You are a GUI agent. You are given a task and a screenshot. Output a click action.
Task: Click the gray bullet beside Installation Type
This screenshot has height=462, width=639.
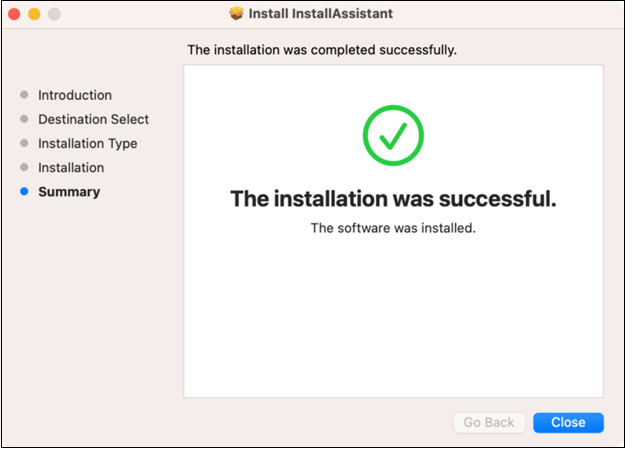[x=24, y=144]
